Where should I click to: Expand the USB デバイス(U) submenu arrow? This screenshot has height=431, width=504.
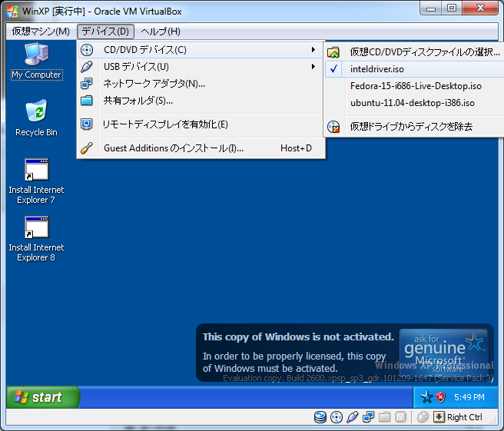tap(313, 67)
